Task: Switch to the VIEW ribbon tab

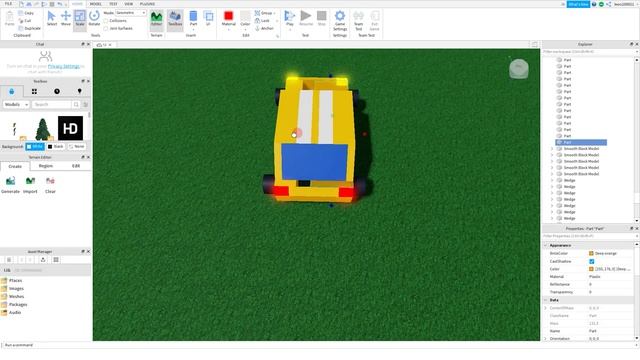Action: (129, 4)
